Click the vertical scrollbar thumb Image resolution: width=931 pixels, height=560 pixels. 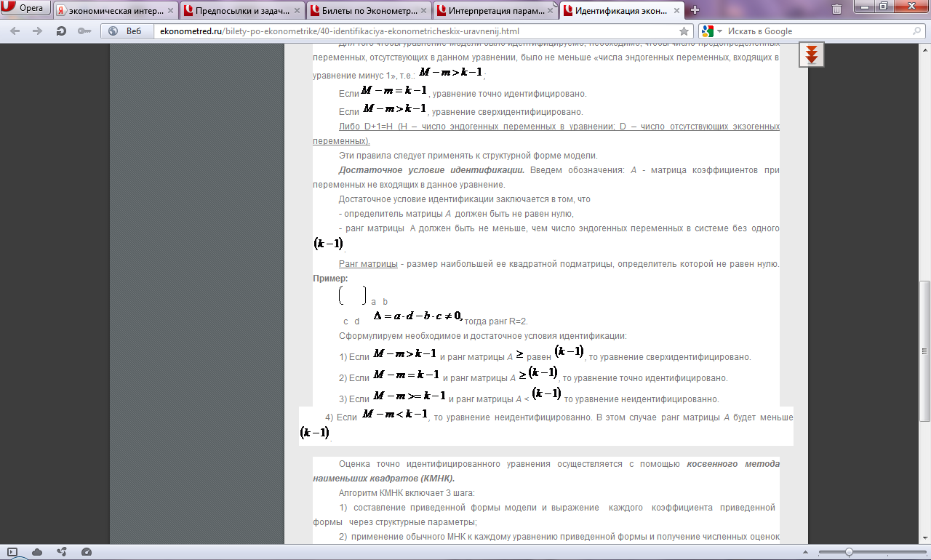click(x=925, y=351)
